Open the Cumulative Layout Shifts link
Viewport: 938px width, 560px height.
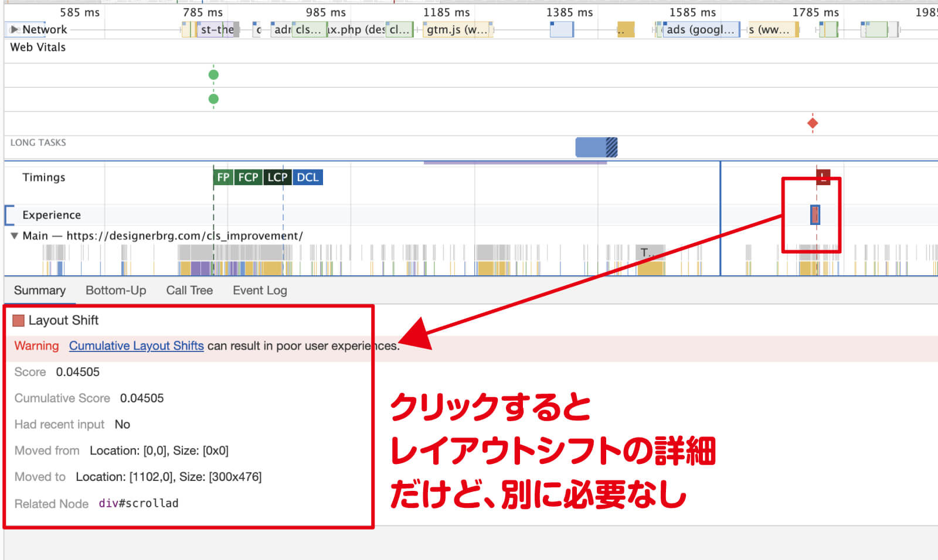136,346
